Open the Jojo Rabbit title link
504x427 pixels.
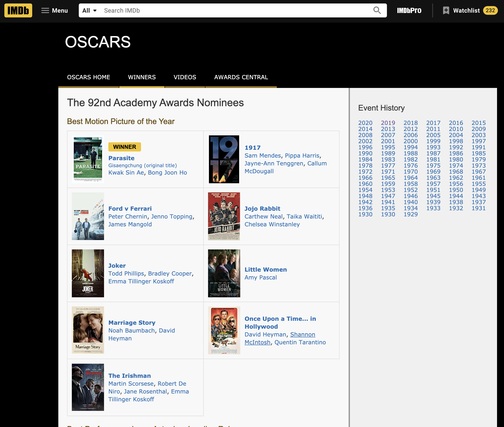pyautogui.click(x=262, y=208)
